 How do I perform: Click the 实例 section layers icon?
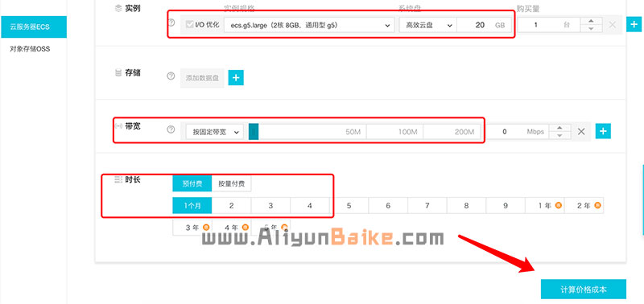click(x=118, y=8)
